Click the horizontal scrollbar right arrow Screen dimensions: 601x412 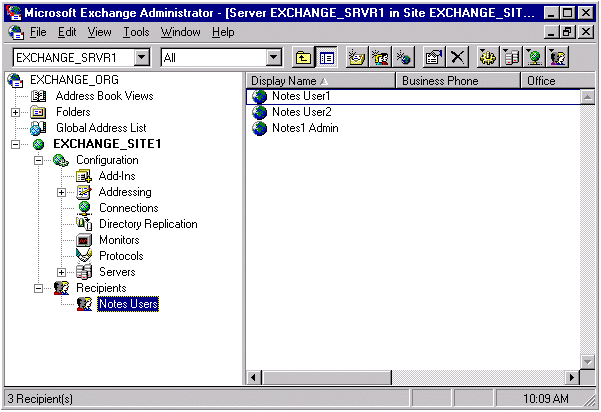pos(572,378)
